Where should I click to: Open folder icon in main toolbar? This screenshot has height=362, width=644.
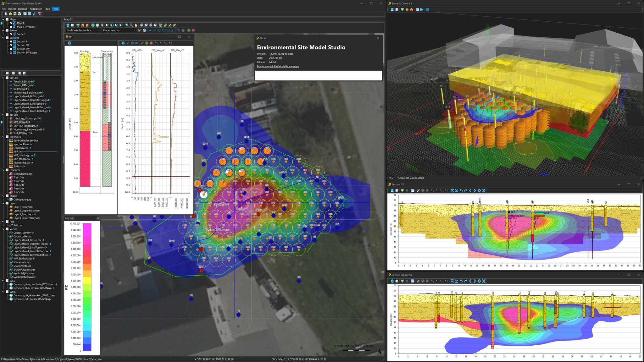pyautogui.click(x=10, y=14)
